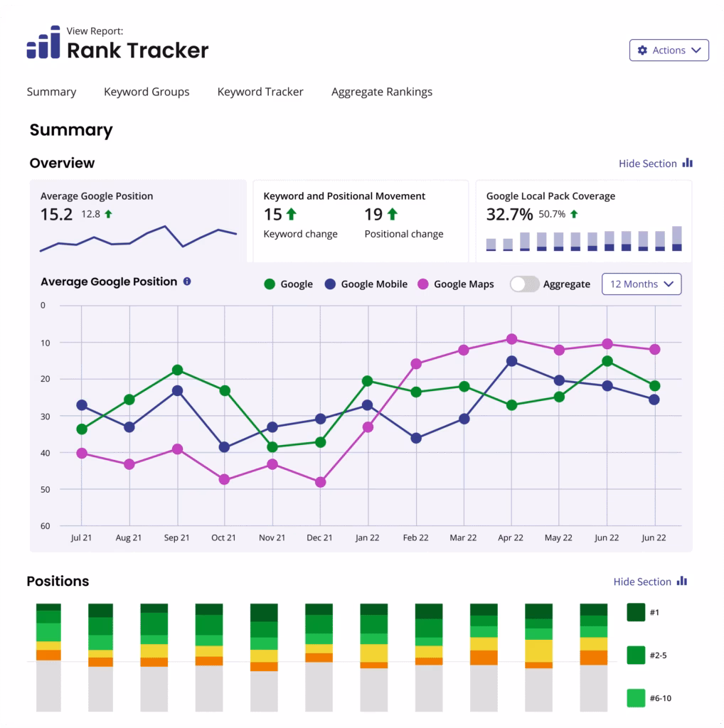Click the Rank Tracker bar chart logo
This screenshot has width=724, height=728.
pos(43,43)
